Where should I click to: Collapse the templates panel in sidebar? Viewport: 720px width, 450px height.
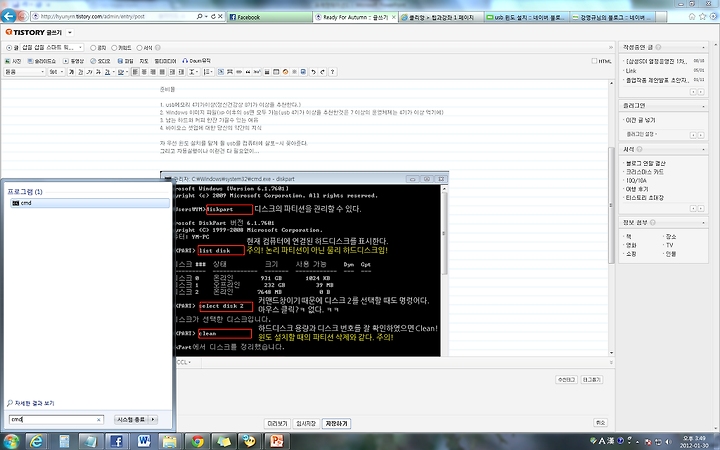click(x=703, y=150)
